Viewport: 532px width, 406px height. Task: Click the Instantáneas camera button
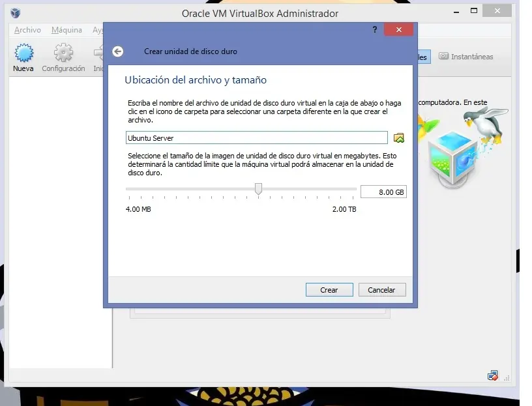point(466,57)
